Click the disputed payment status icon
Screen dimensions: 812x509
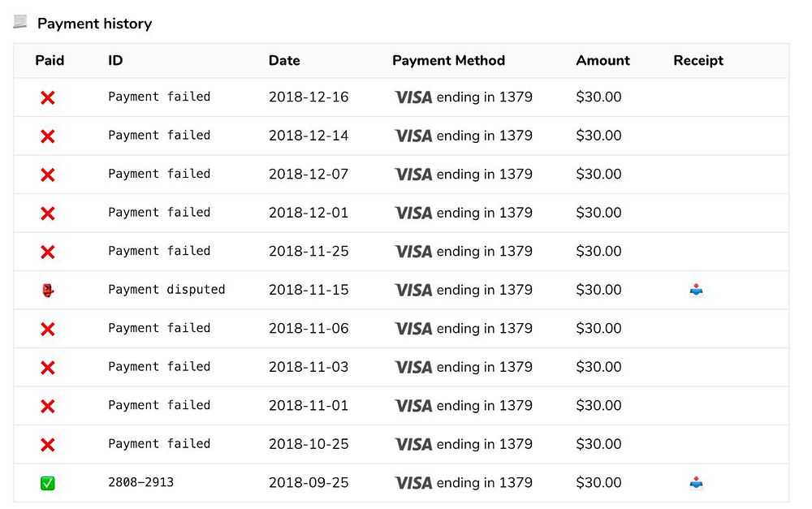click(x=48, y=290)
